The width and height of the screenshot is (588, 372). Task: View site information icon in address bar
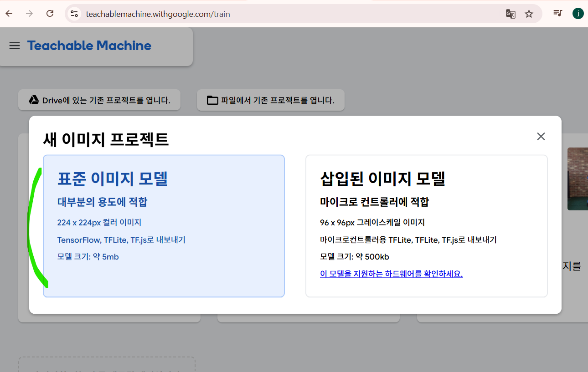tap(75, 14)
